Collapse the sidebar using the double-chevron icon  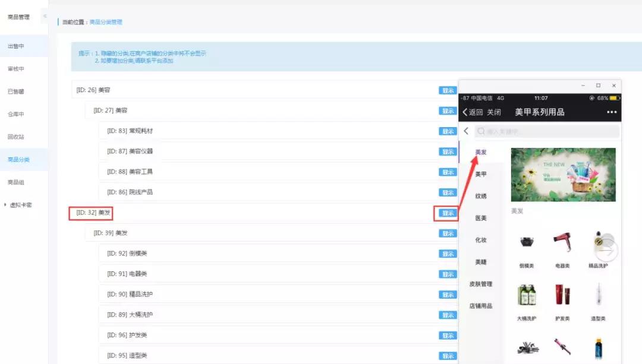tap(45, 16)
